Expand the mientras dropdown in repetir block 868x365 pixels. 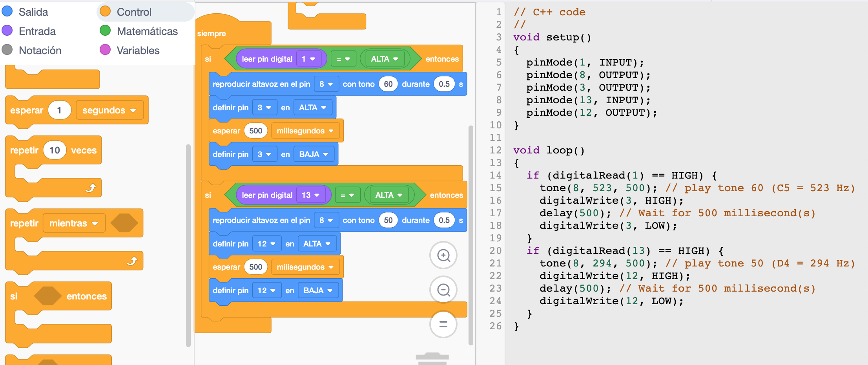(74, 223)
